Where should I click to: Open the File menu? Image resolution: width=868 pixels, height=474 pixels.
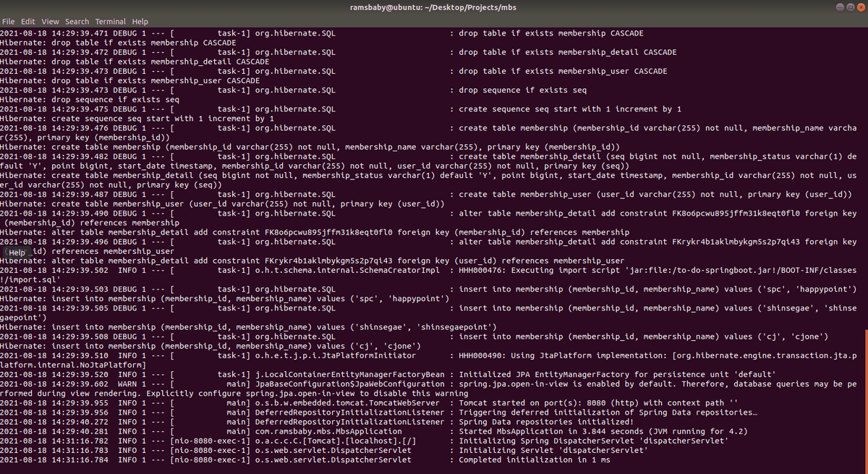point(9,21)
